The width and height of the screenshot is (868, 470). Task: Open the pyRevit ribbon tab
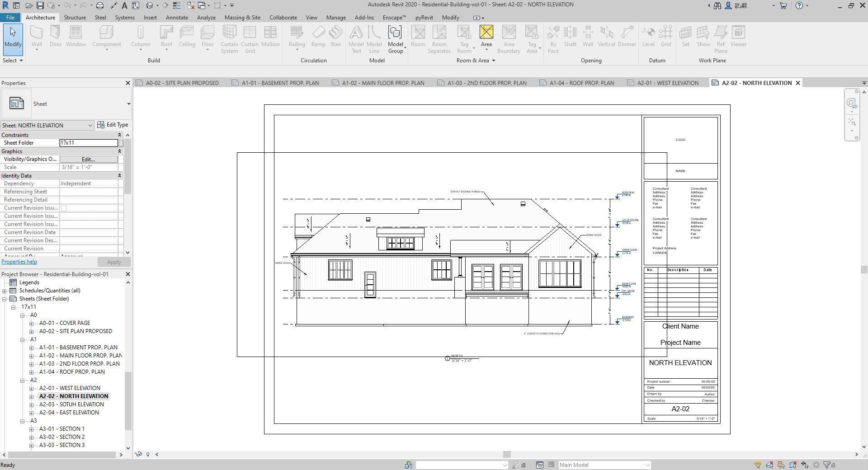pos(424,18)
